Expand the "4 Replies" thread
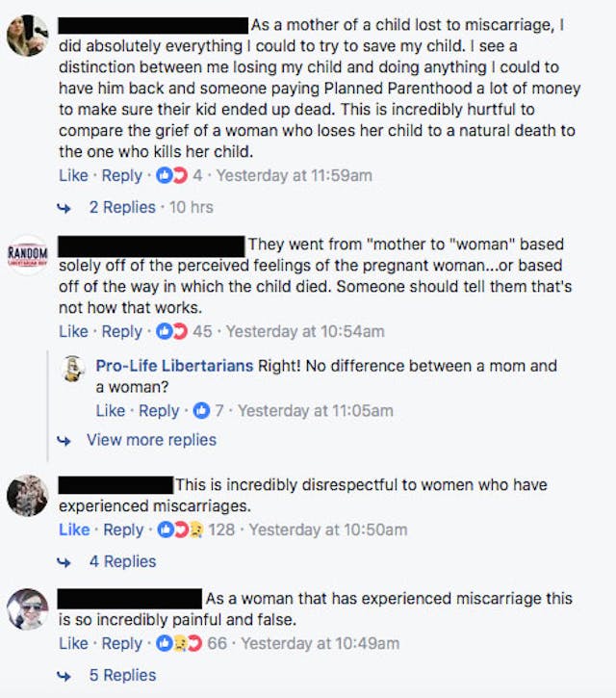Image resolution: width=616 pixels, height=698 pixels. click(x=122, y=561)
